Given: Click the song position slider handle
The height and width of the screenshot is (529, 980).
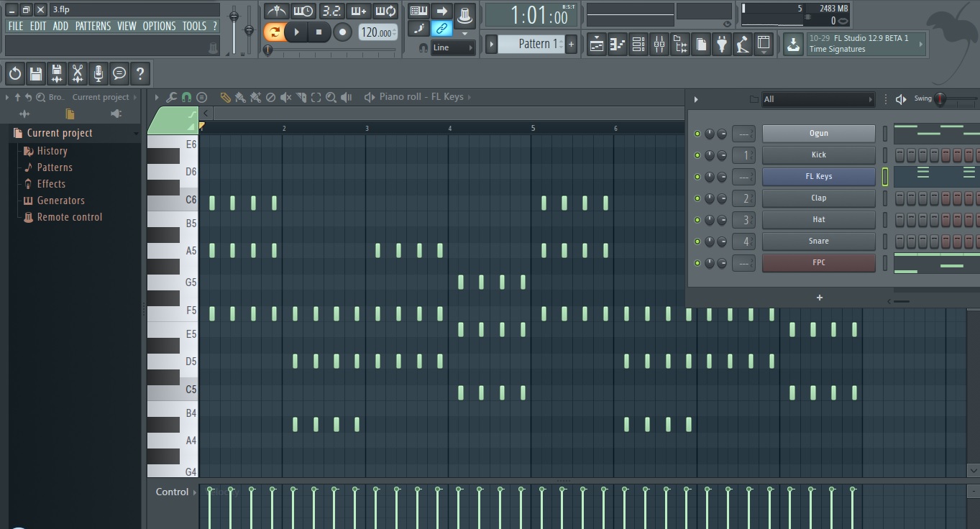Looking at the screenshot, I should 267,50.
